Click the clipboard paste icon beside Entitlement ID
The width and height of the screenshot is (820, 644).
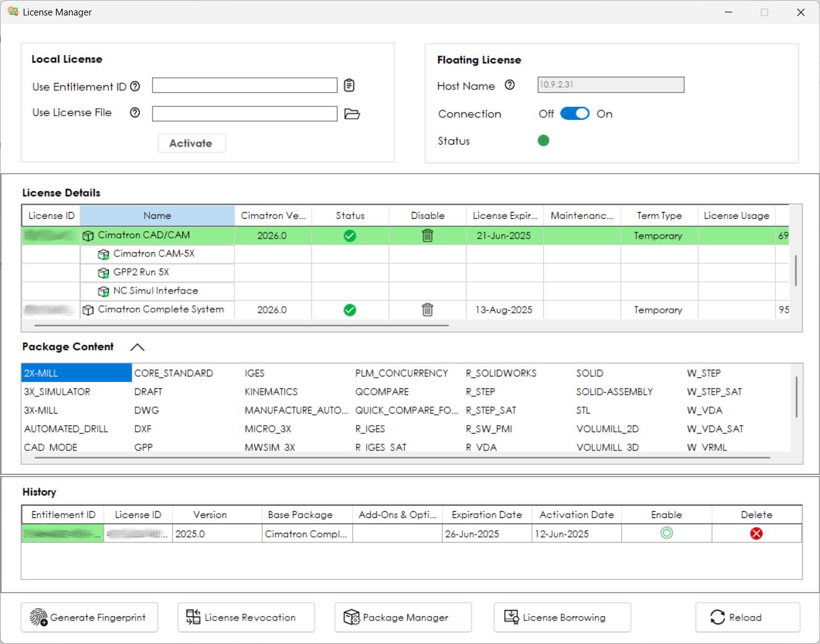[349, 85]
